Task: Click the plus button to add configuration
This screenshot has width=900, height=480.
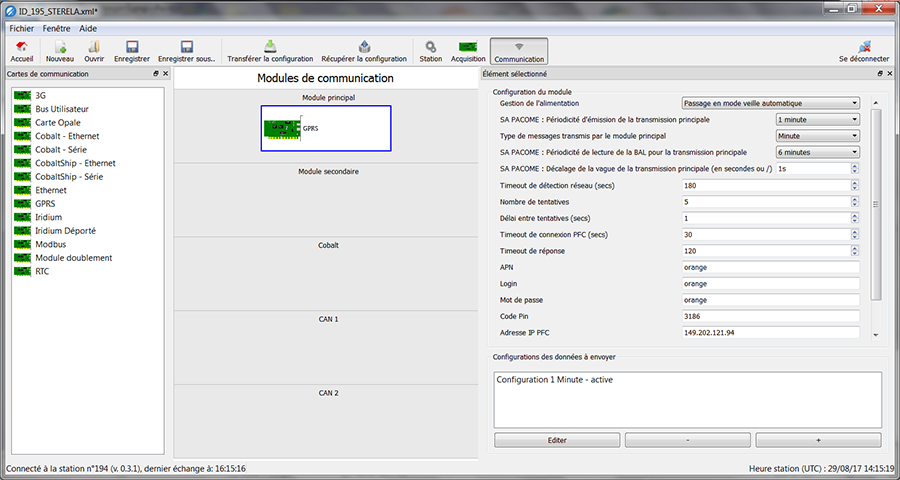Action: tap(818, 440)
